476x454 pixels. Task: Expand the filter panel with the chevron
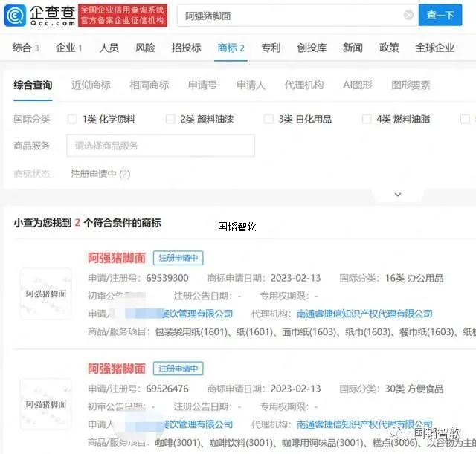pyautogui.click(x=398, y=195)
